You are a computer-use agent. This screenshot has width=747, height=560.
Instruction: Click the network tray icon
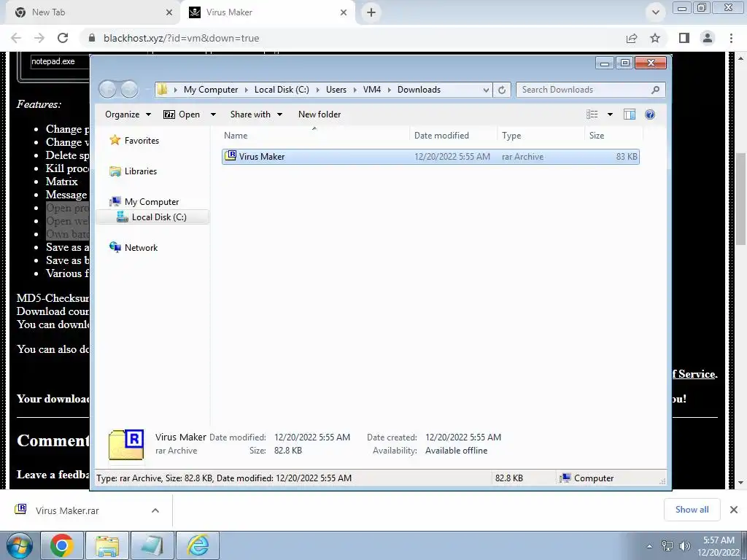pyautogui.click(x=667, y=546)
